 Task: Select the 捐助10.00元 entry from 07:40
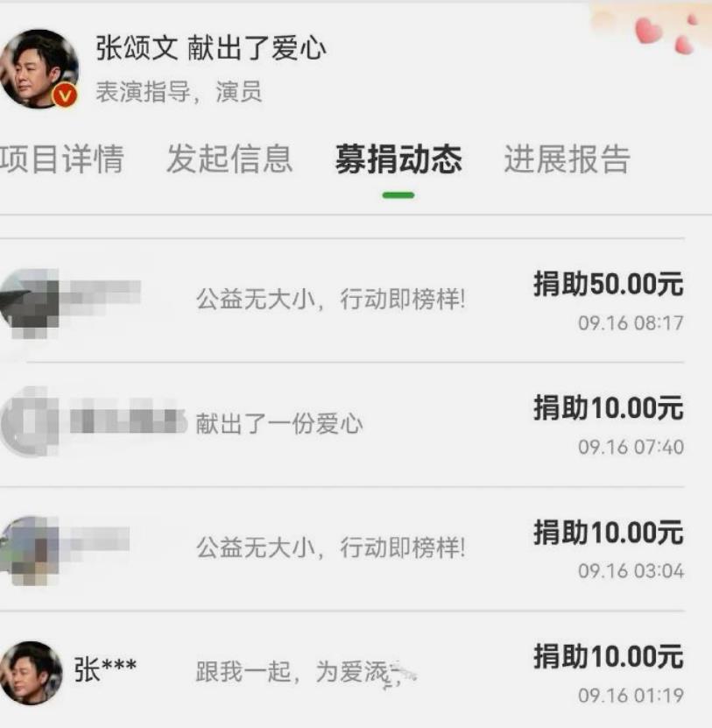pyautogui.click(x=609, y=407)
